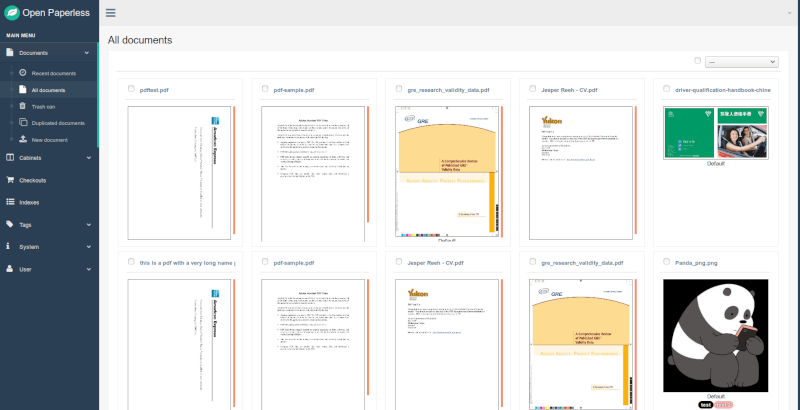This screenshot has width=800, height=410.
Task: Click the Checkouts cart icon
Action: pos(10,180)
